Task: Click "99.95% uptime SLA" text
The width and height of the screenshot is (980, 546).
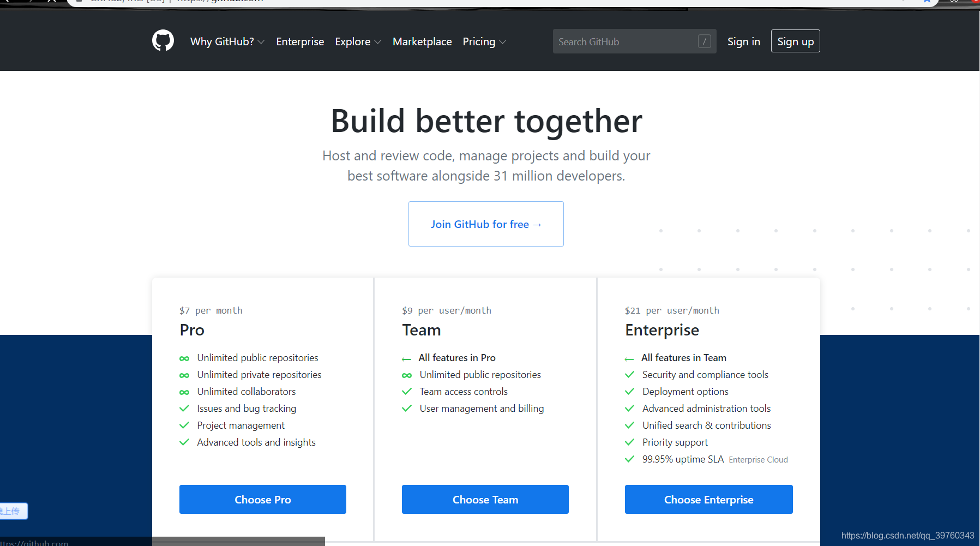Action: pyautogui.click(x=683, y=459)
